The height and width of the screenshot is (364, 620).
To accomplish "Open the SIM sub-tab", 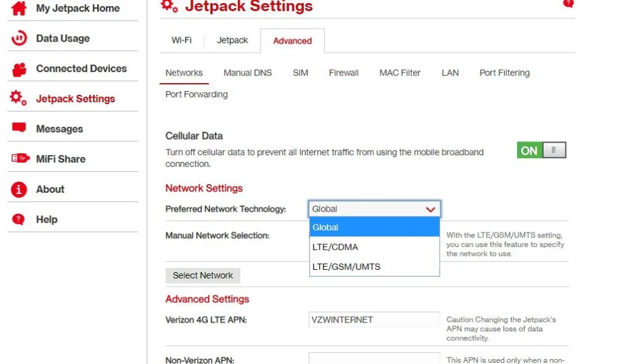I will pos(300,73).
